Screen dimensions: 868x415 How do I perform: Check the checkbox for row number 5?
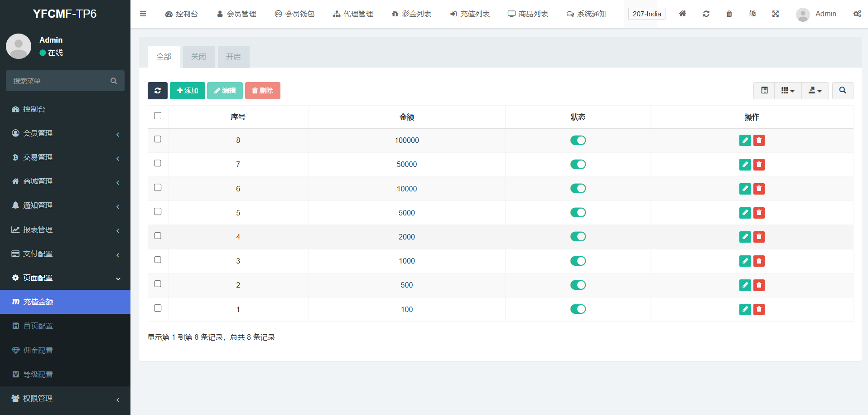click(x=158, y=212)
